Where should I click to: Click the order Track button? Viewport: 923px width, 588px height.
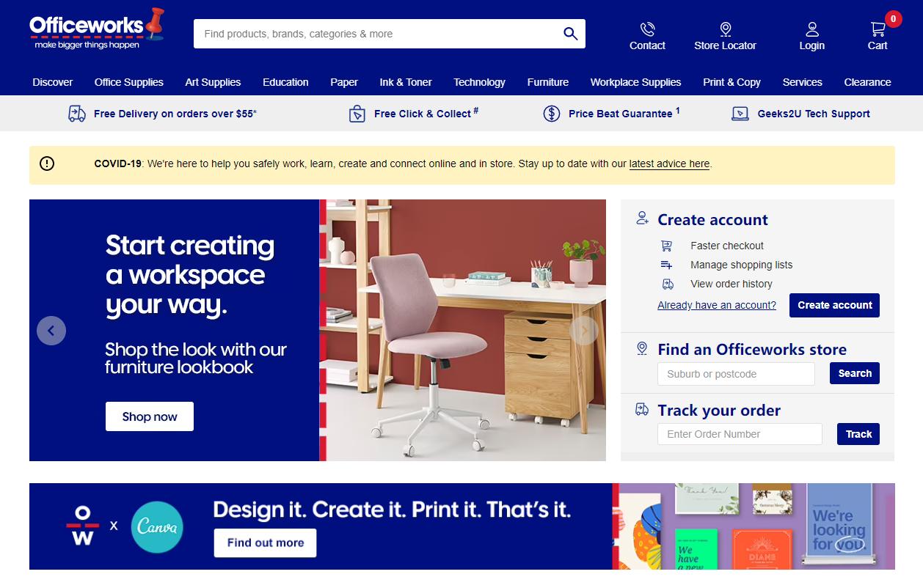(x=858, y=434)
